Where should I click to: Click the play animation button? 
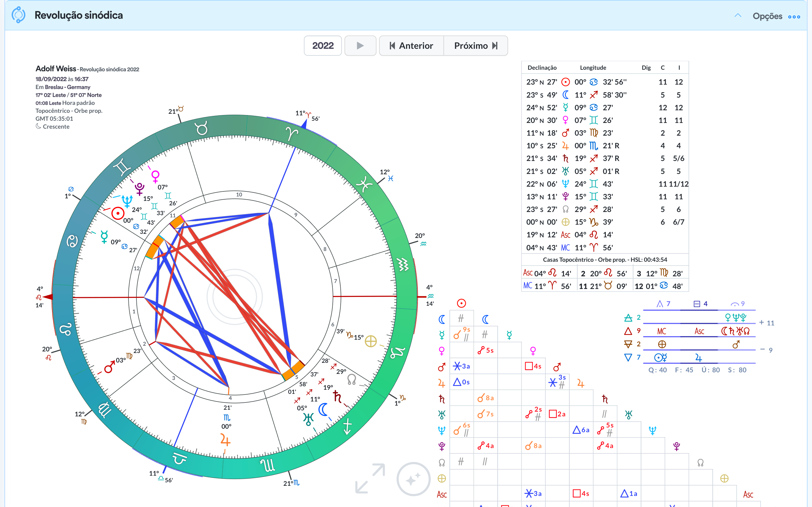(x=360, y=46)
